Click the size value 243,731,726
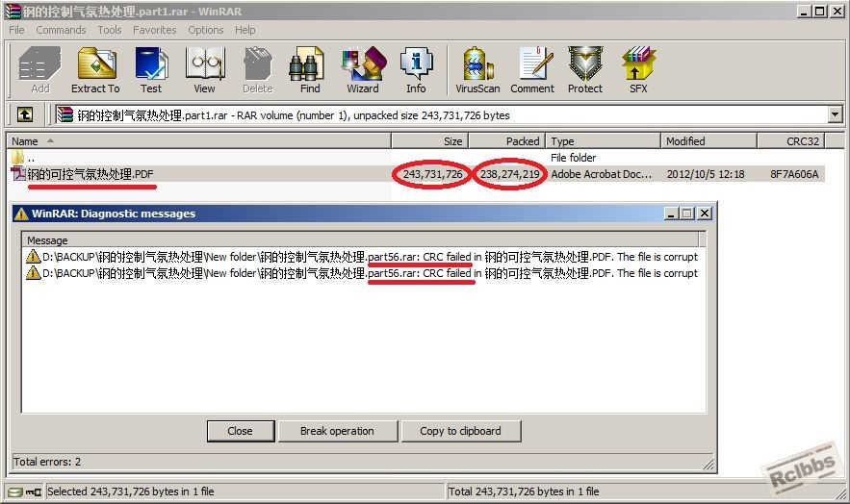The width and height of the screenshot is (850, 504). tap(432, 174)
